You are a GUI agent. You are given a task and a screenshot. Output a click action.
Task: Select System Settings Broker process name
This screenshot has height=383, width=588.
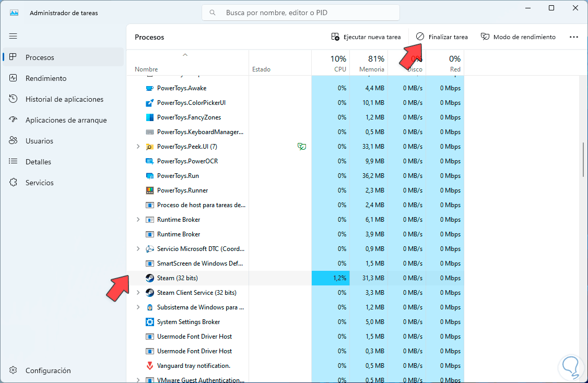tap(189, 322)
